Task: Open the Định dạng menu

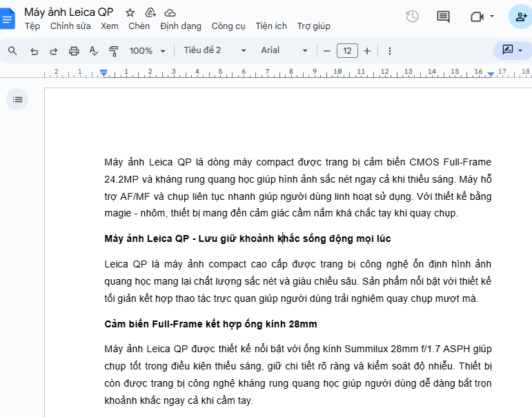Action: pyautogui.click(x=181, y=26)
